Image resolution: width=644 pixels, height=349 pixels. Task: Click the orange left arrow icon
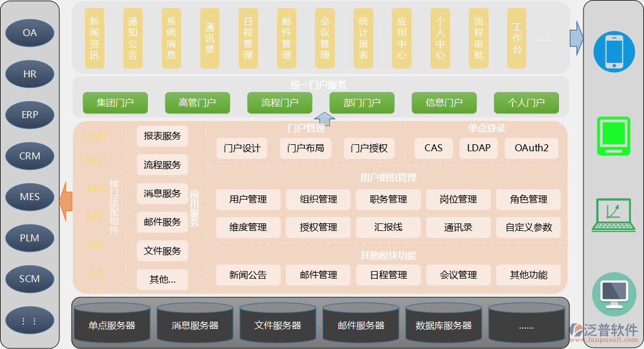[x=65, y=201]
